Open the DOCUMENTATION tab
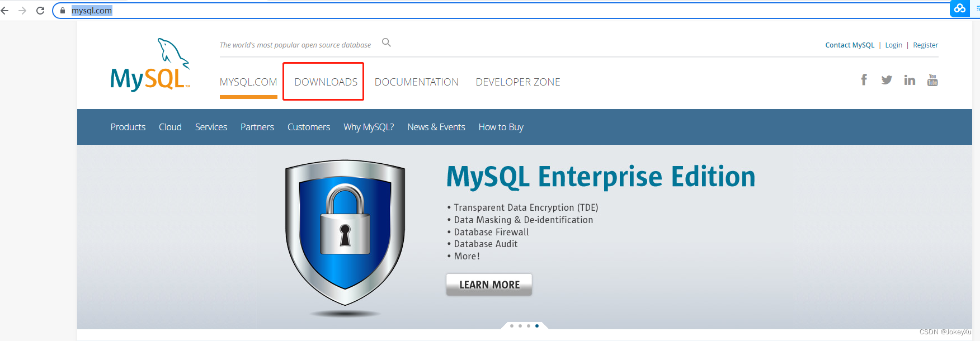This screenshot has height=341, width=980. [417, 82]
